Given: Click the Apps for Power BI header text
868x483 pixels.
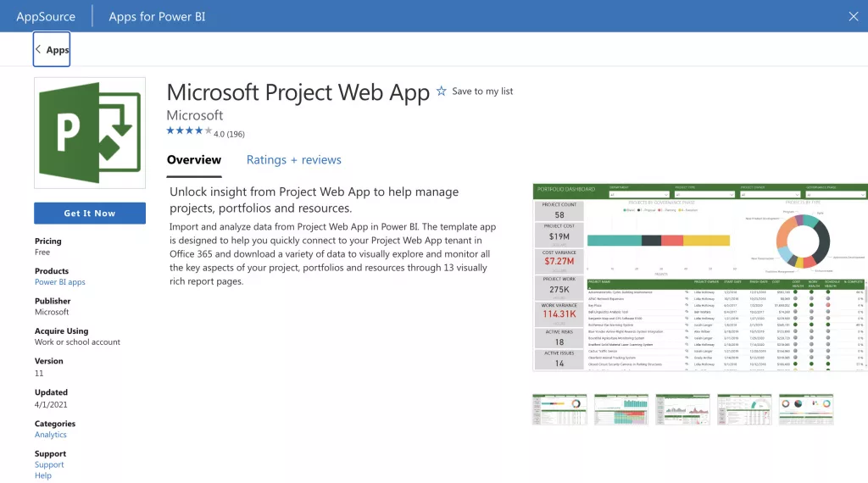Looking at the screenshot, I should pyautogui.click(x=157, y=17).
